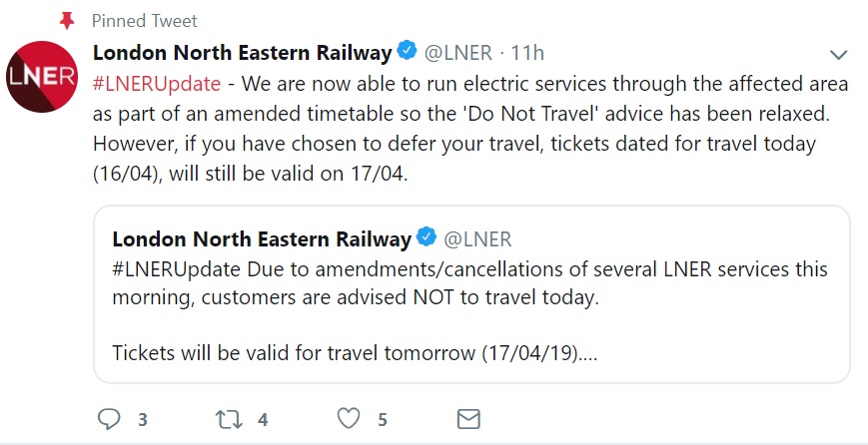The height and width of the screenshot is (445, 868).
Task: Share tweet via envelope message icon
Action: tap(468, 420)
